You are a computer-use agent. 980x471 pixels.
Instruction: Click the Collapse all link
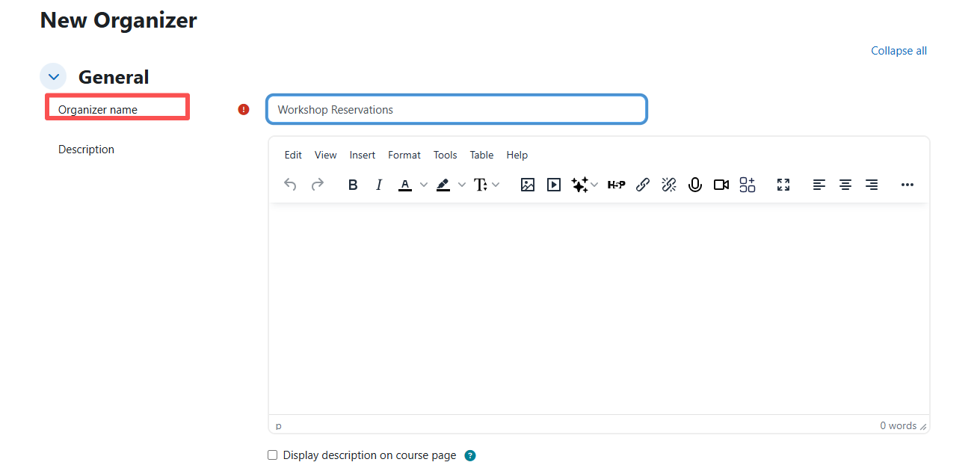pos(899,51)
